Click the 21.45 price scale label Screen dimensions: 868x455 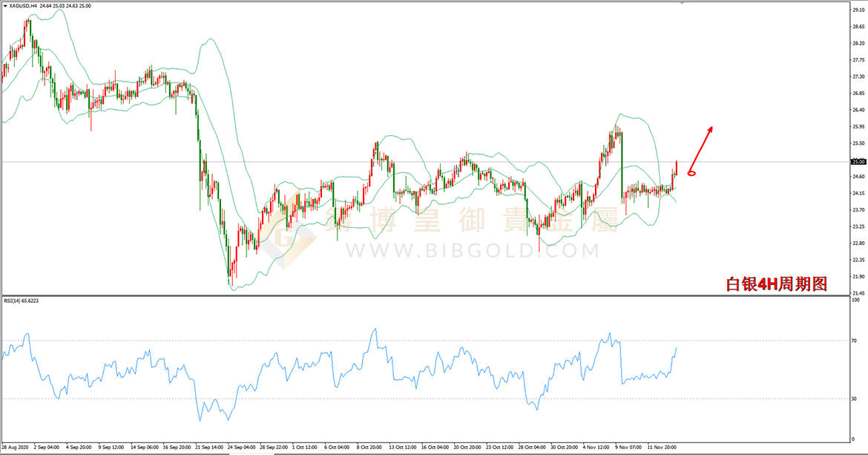click(x=858, y=292)
